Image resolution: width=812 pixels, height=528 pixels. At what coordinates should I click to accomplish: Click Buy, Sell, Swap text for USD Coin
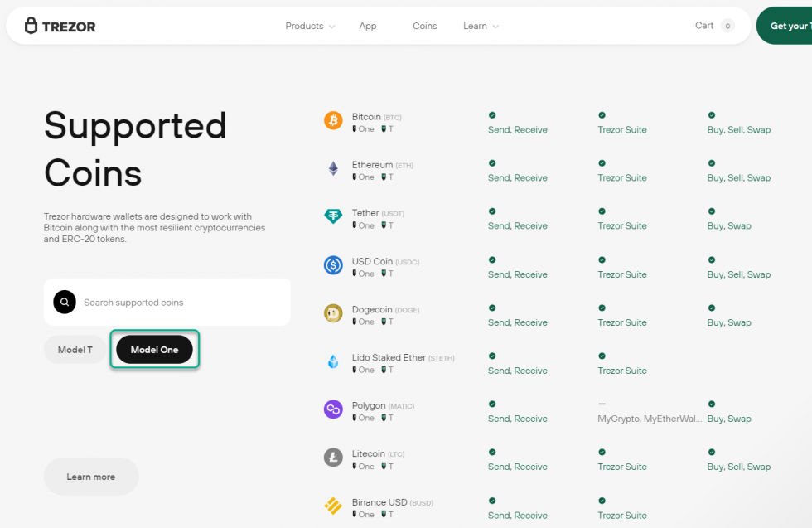[739, 274]
